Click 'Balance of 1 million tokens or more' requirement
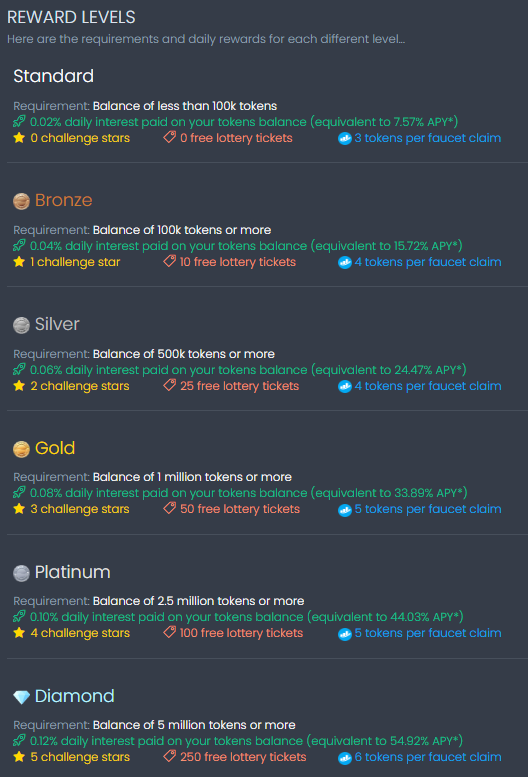 (x=192, y=477)
